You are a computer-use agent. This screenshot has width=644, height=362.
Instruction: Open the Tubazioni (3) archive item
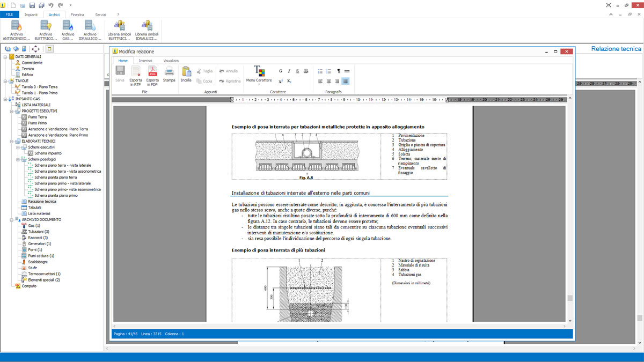pyautogui.click(x=39, y=232)
